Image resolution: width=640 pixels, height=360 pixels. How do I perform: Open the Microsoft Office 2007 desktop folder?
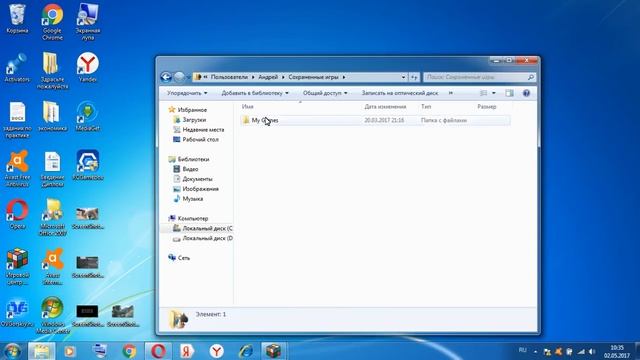tap(52, 218)
